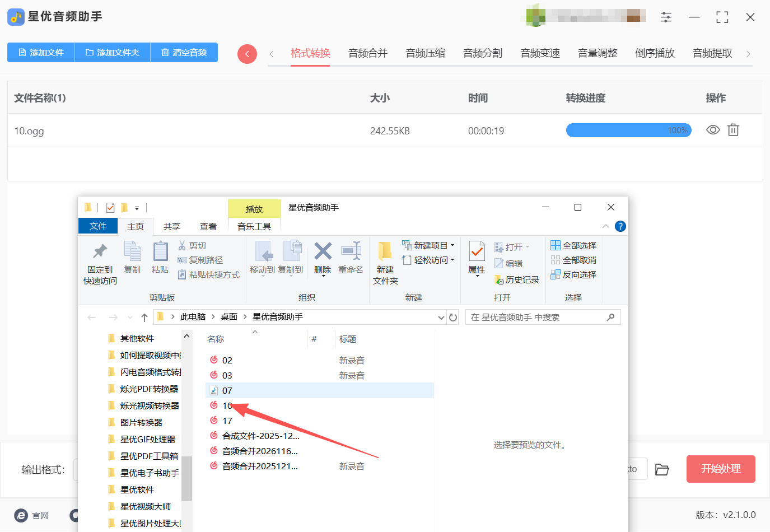Screen dimensions: 770x532
Task: Click 反向选择 in the ribbon
Action: point(573,274)
